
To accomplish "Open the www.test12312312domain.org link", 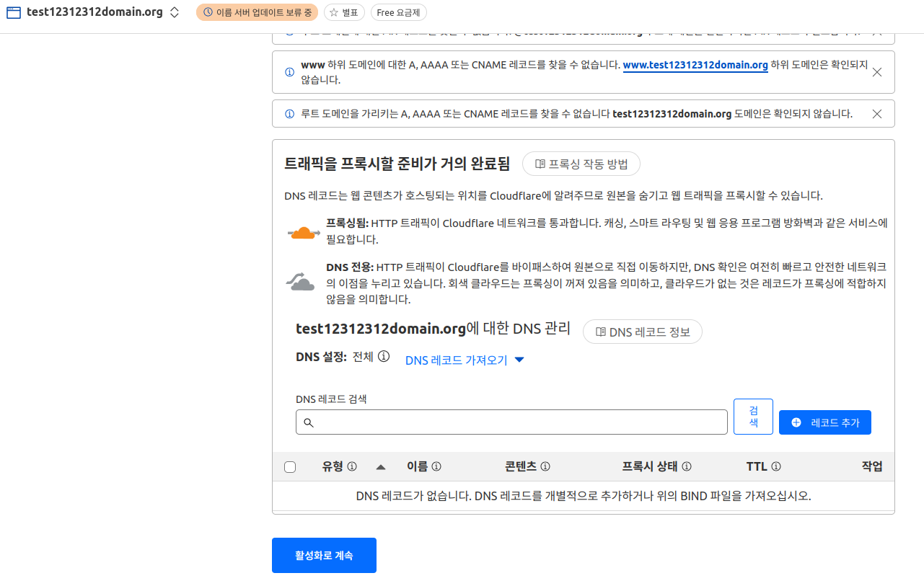I will click(x=695, y=65).
